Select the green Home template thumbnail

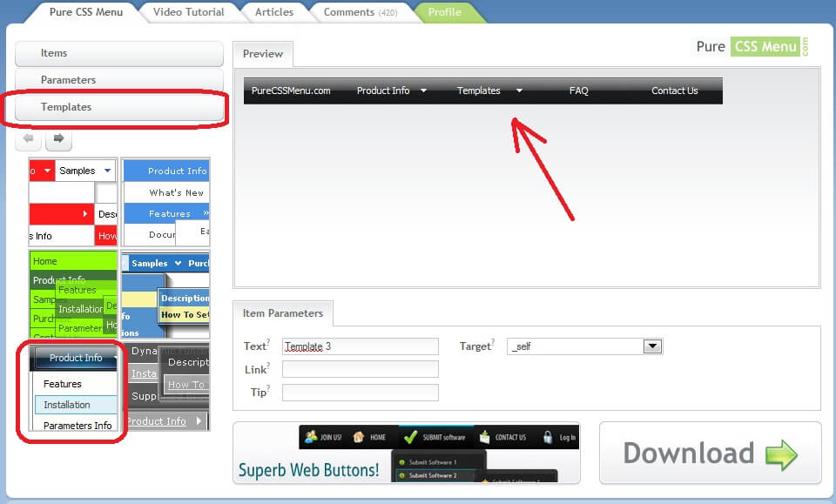pyautogui.click(x=73, y=294)
